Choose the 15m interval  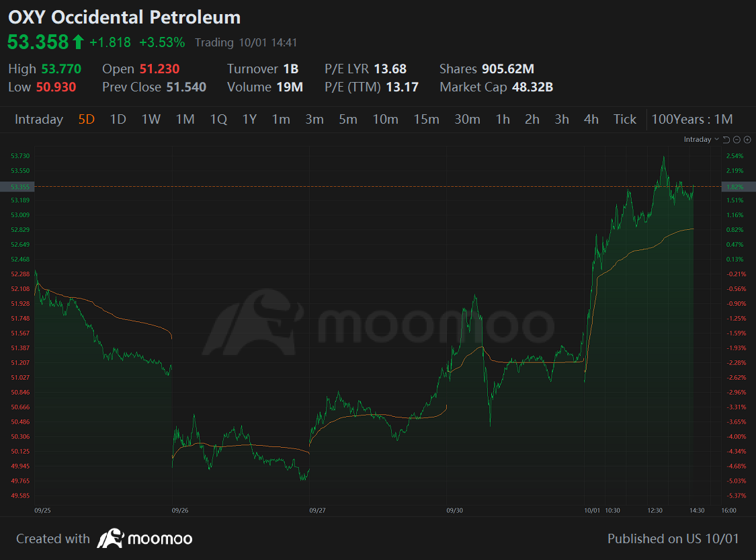tap(426, 119)
